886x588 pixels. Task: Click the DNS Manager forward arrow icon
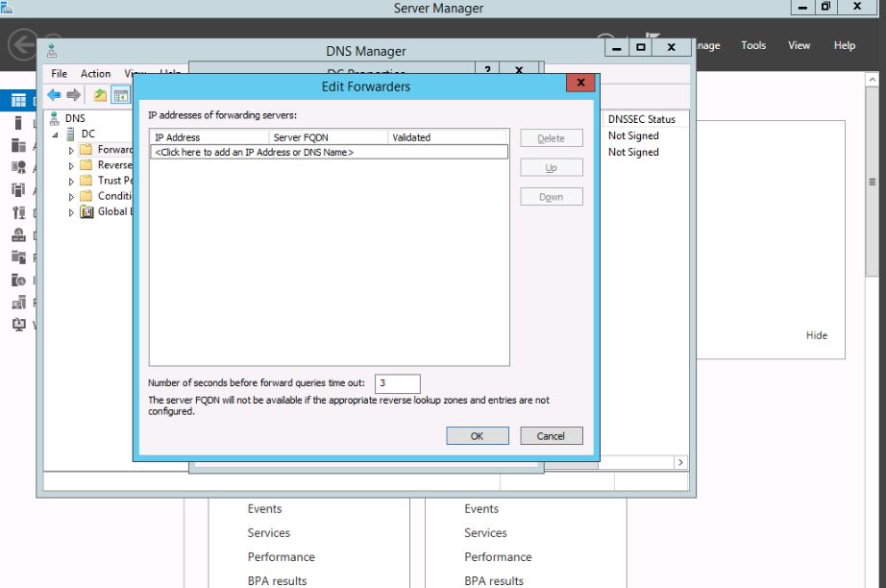click(74, 95)
